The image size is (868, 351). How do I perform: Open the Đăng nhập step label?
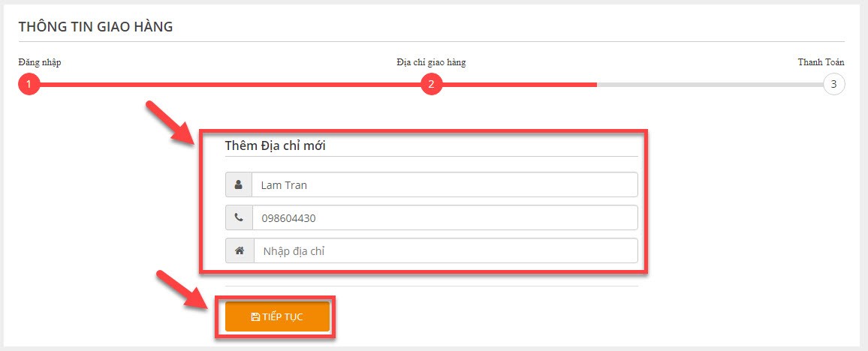(39, 62)
